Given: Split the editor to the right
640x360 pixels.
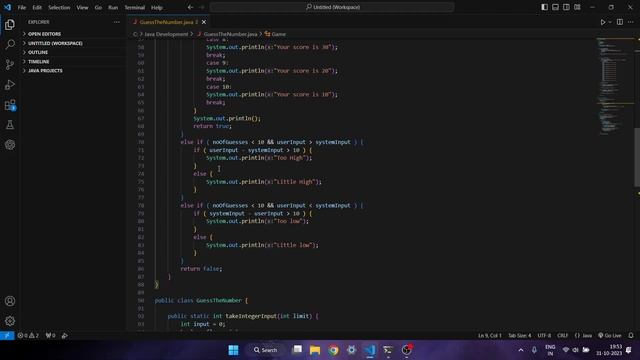Looking at the screenshot, I should [x=620, y=22].
